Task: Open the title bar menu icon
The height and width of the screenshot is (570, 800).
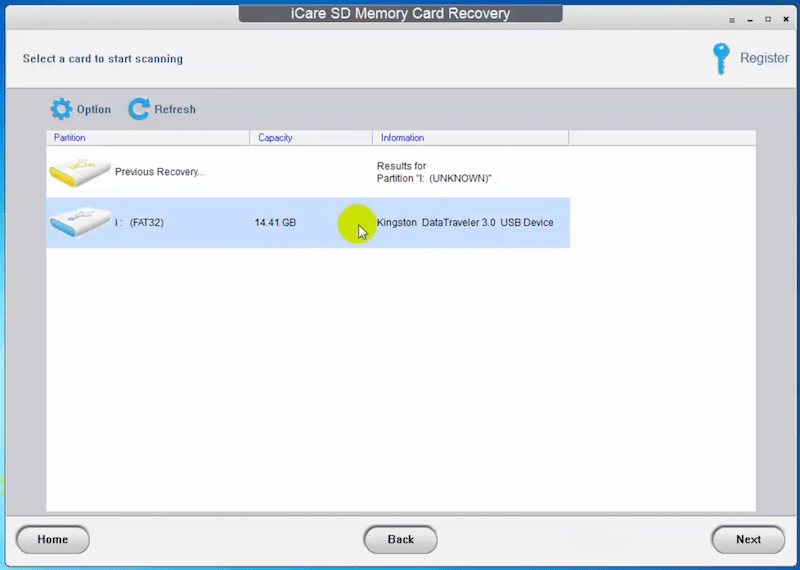Action: tap(732, 20)
